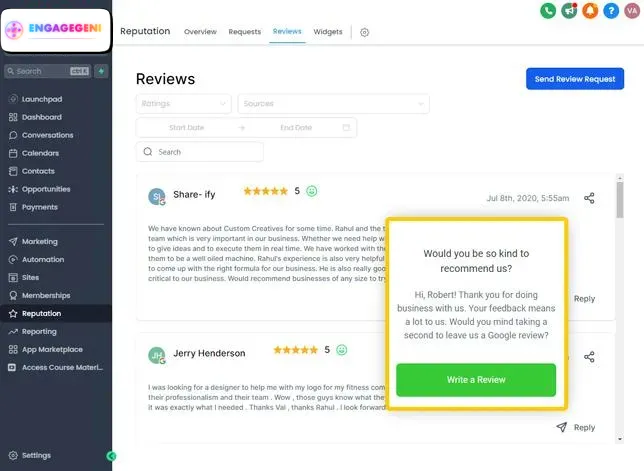Click the green Write a Review button
This screenshot has width=644, height=471.
(476, 380)
